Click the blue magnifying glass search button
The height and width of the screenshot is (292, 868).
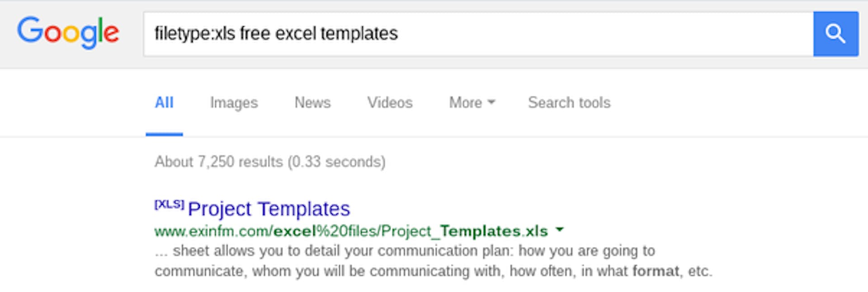pos(835,34)
